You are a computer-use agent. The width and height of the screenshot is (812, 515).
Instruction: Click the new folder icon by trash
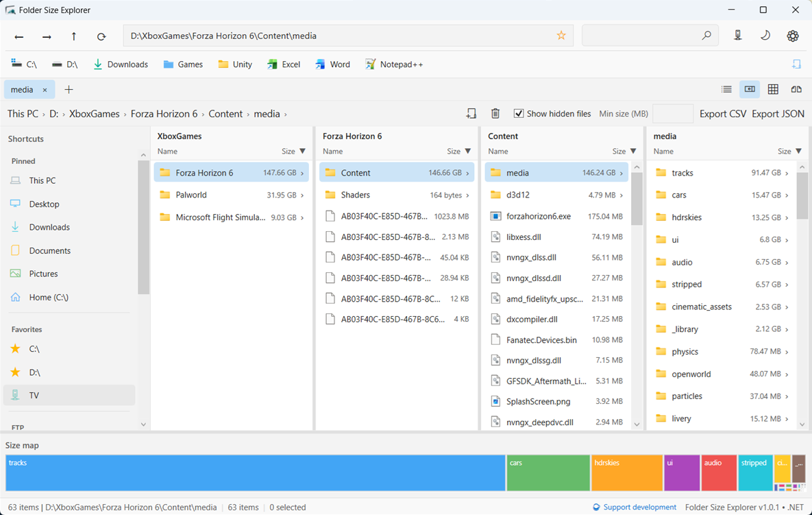pyautogui.click(x=471, y=113)
